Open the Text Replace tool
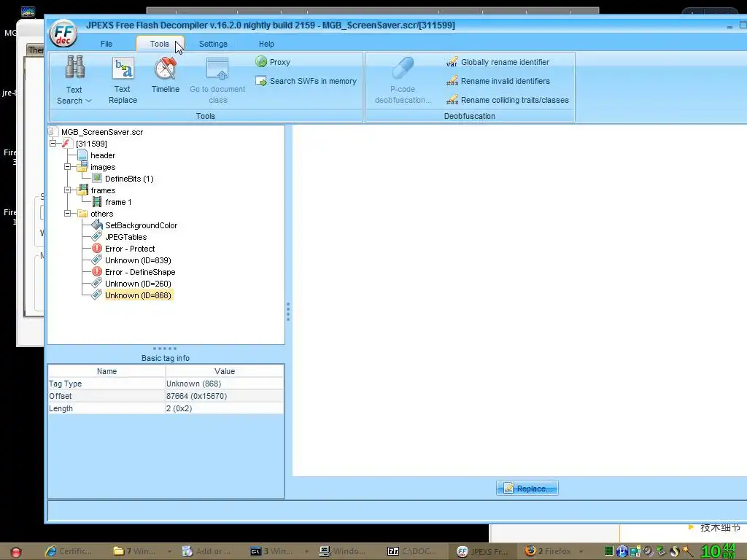The height and width of the screenshot is (560, 747). [123, 80]
